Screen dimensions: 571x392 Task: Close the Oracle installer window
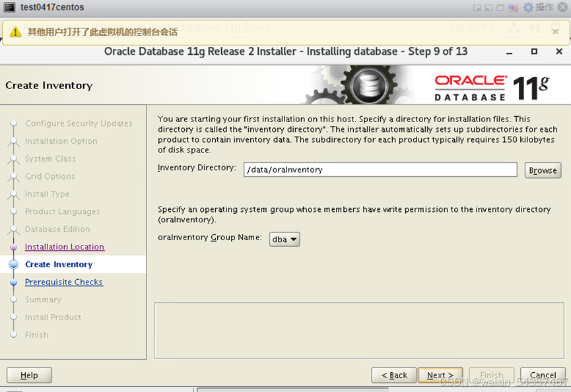558,51
